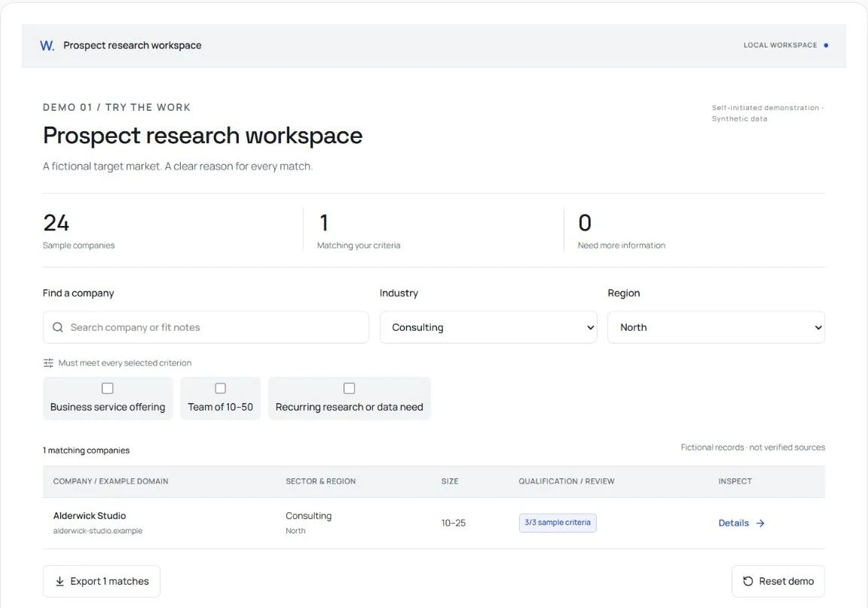
Task: Enable the Team of 10-50 criterion
Action: tap(220, 389)
